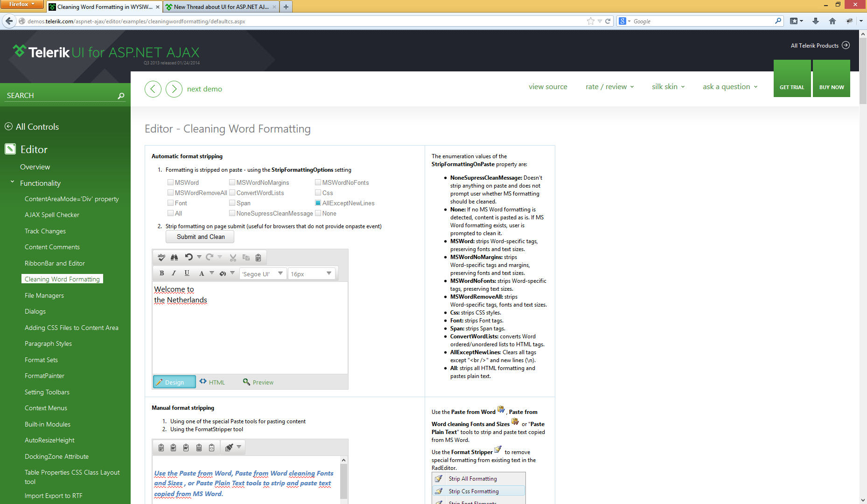Check the MSWordRemoveAll checkbox
The image size is (867, 504).
(170, 193)
